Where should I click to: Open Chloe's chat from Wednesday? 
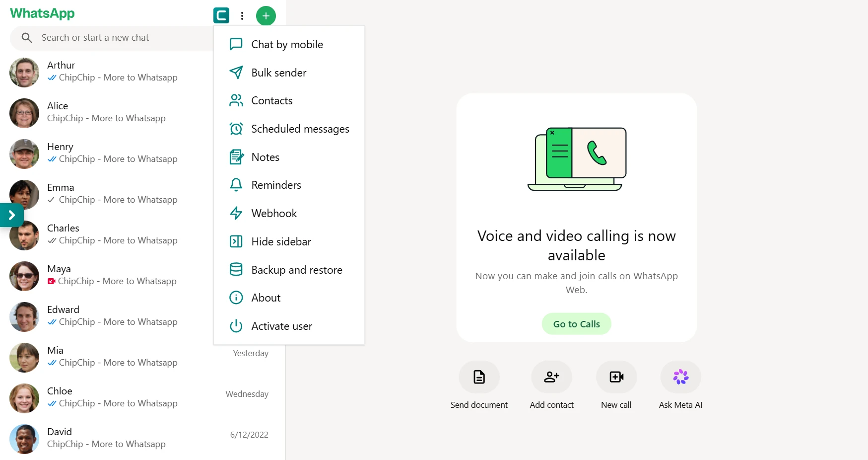coord(142,398)
